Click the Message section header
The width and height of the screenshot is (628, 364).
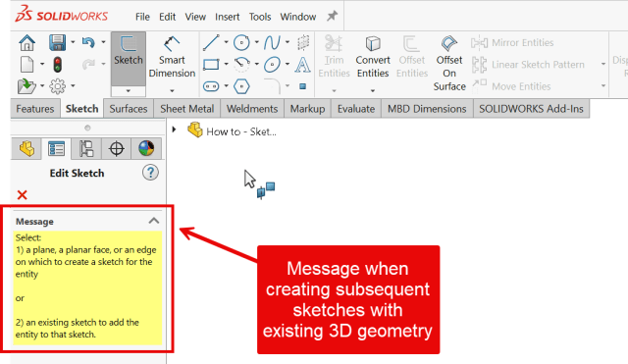pyautogui.click(x=87, y=221)
